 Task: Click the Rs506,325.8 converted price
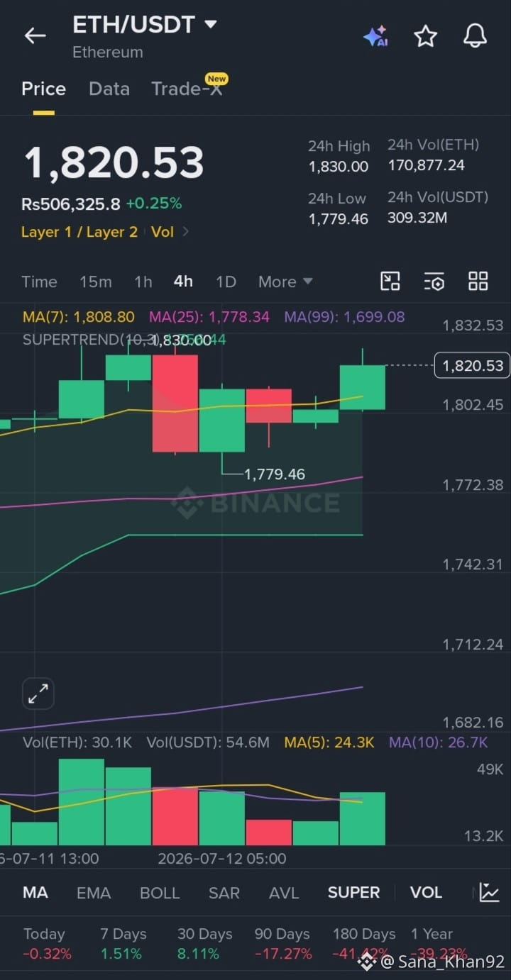pyautogui.click(x=71, y=204)
